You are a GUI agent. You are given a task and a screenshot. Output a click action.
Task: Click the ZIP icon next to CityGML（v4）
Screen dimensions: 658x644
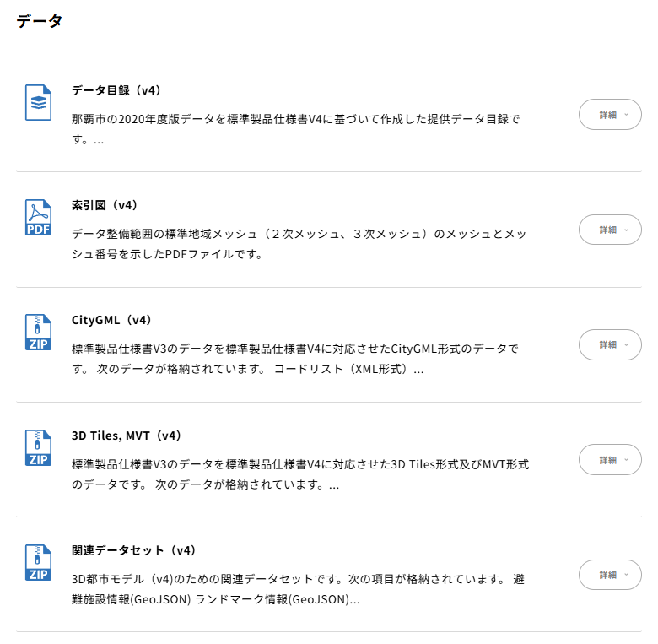point(38,332)
